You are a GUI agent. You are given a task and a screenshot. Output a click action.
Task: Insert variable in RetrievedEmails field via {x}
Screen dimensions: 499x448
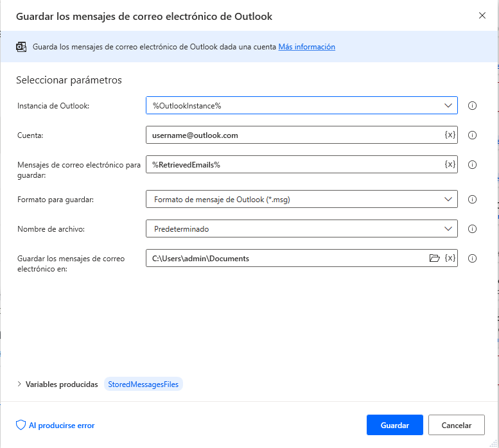[x=450, y=164]
